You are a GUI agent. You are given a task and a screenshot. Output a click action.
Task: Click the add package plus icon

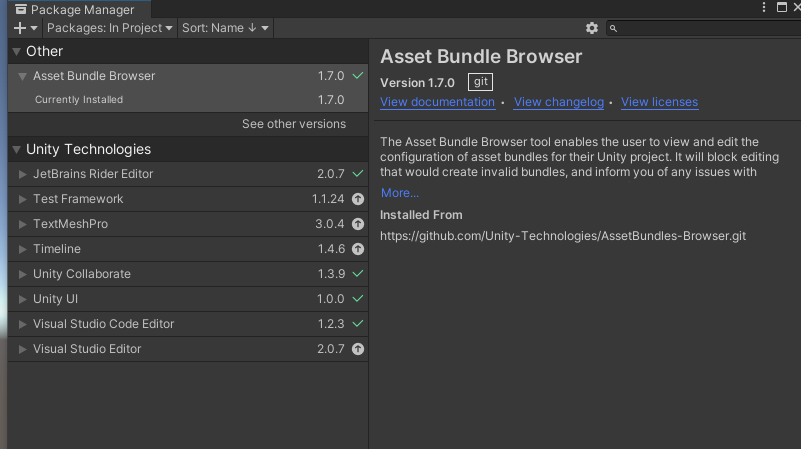[19, 28]
